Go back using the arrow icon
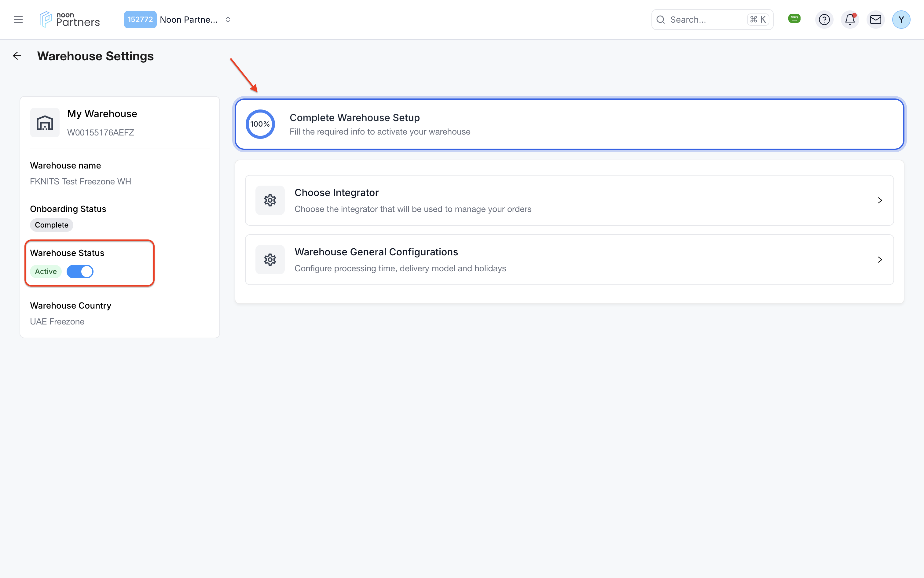 17,56
